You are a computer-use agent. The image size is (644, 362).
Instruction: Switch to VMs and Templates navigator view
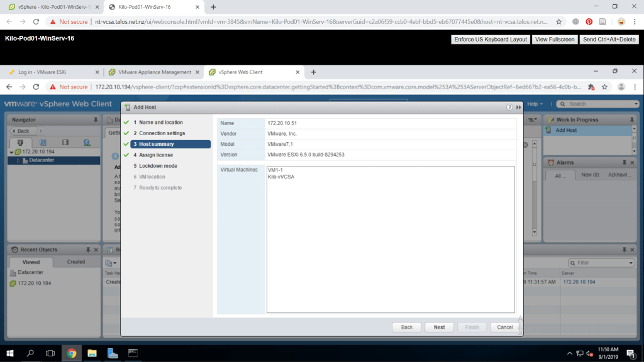(43, 143)
